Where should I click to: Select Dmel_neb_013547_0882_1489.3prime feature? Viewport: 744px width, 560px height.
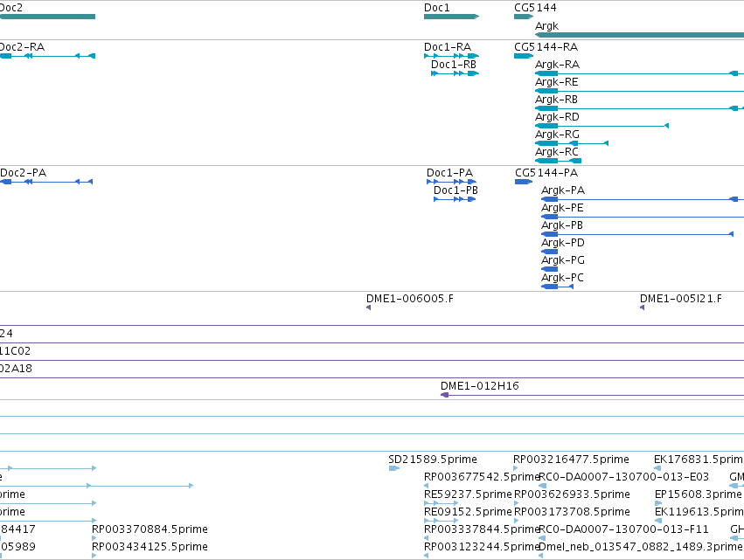tap(541, 556)
